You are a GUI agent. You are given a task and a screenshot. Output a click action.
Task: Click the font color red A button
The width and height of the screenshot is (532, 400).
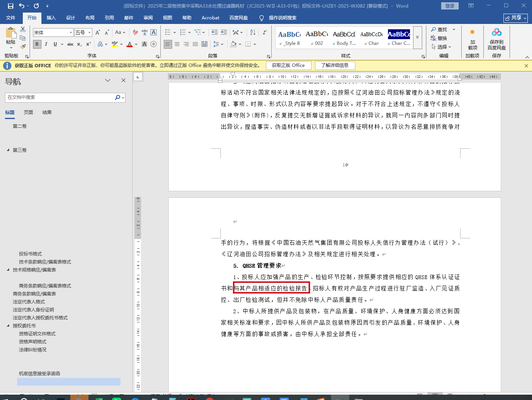click(130, 44)
